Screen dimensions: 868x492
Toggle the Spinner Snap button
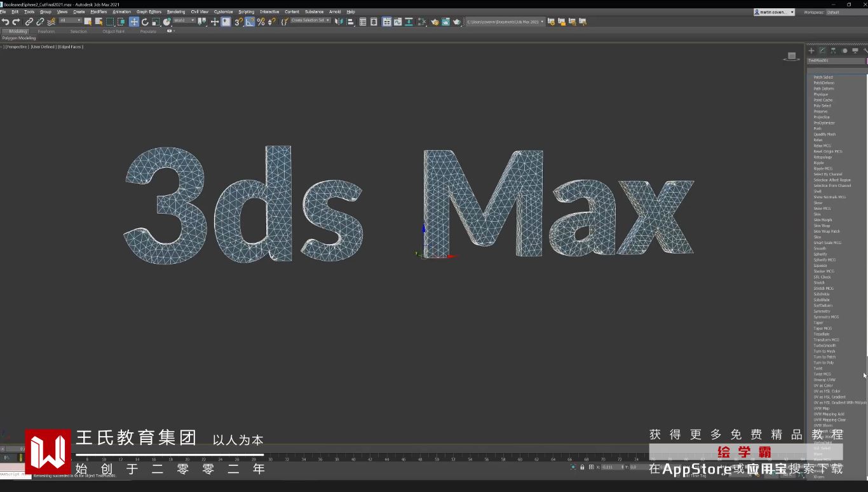coord(271,22)
